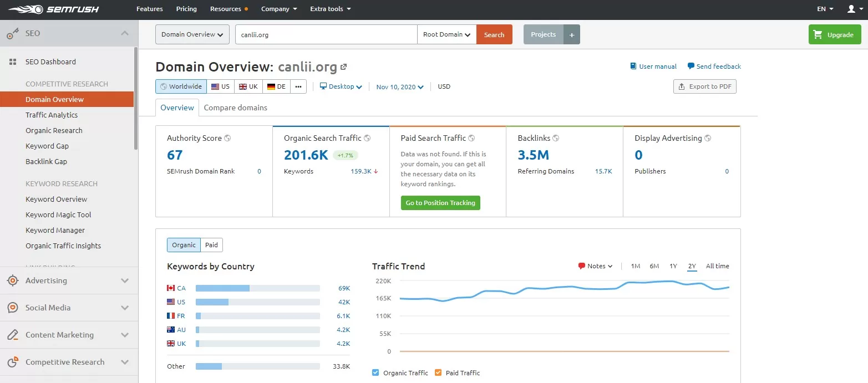868x383 pixels.
Task: Click the Authority Score info globe icon
Action: 227,138
